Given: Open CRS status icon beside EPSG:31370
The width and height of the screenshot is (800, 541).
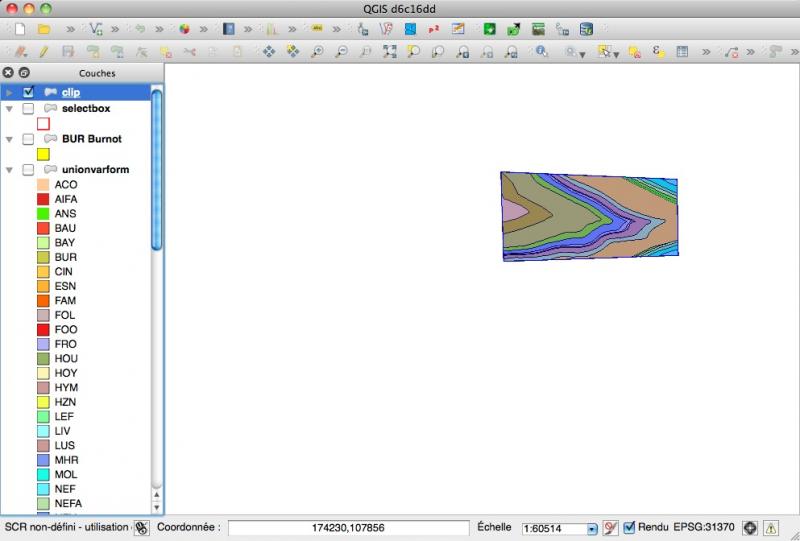Looking at the screenshot, I should pyautogui.click(x=749, y=527).
